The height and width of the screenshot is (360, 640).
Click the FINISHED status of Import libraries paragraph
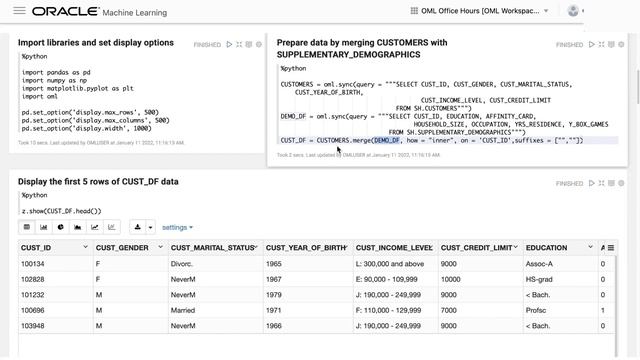(x=207, y=44)
